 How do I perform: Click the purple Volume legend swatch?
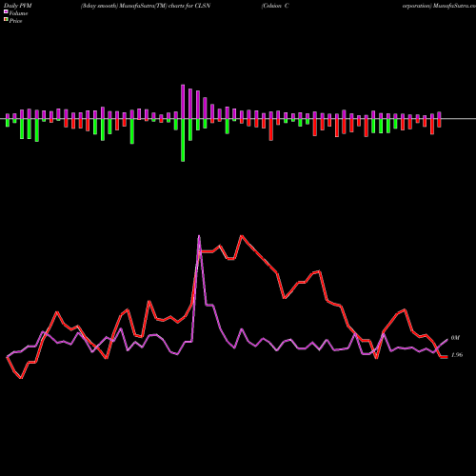(x=6, y=11)
